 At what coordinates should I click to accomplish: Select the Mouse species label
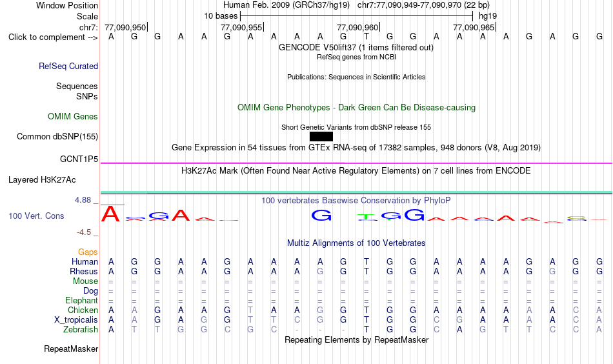pos(85,281)
